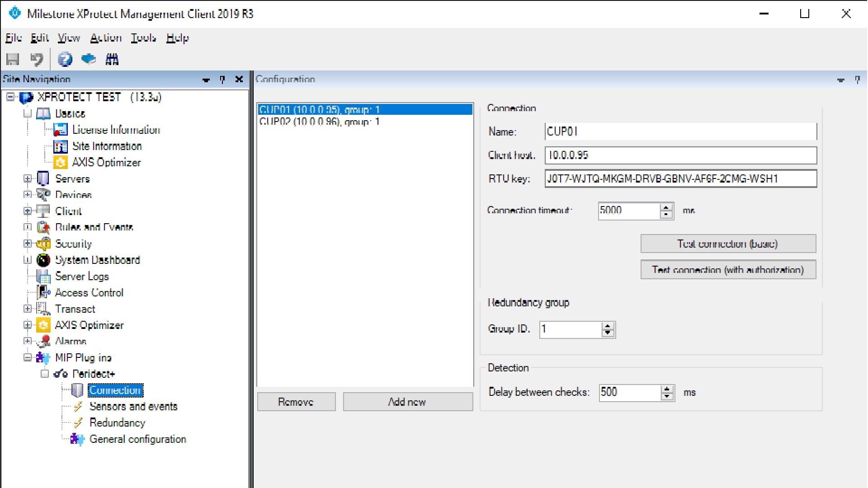Open the Help menu
The height and width of the screenshot is (488, 868).
(x=177, y=38)
